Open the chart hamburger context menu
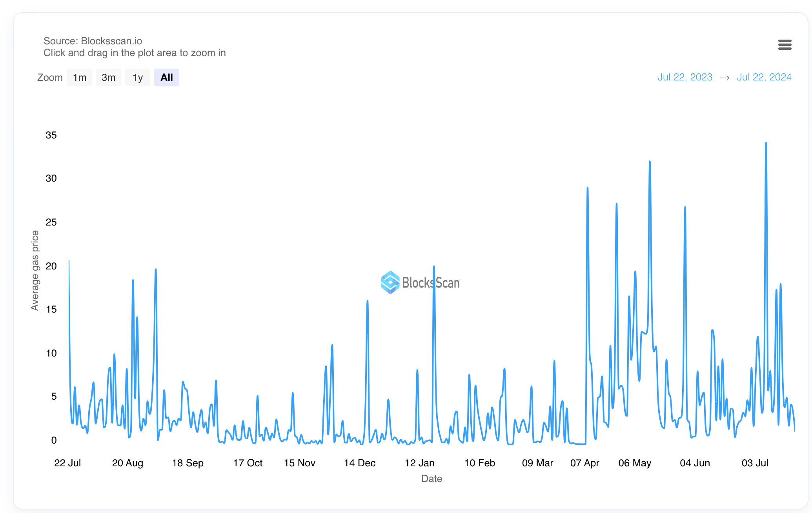 pyautogui.click(x=785, y=45)
